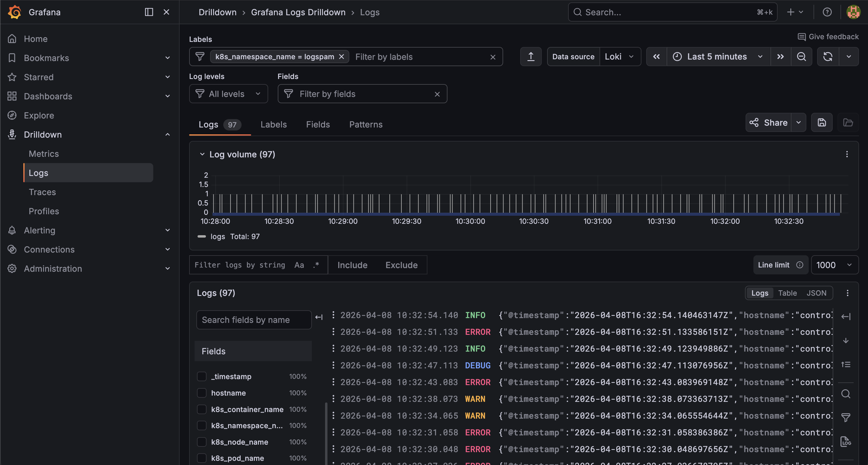The image size is (868, 465).
Task: Click the Grafana logo
Action: tap(14, 12)
